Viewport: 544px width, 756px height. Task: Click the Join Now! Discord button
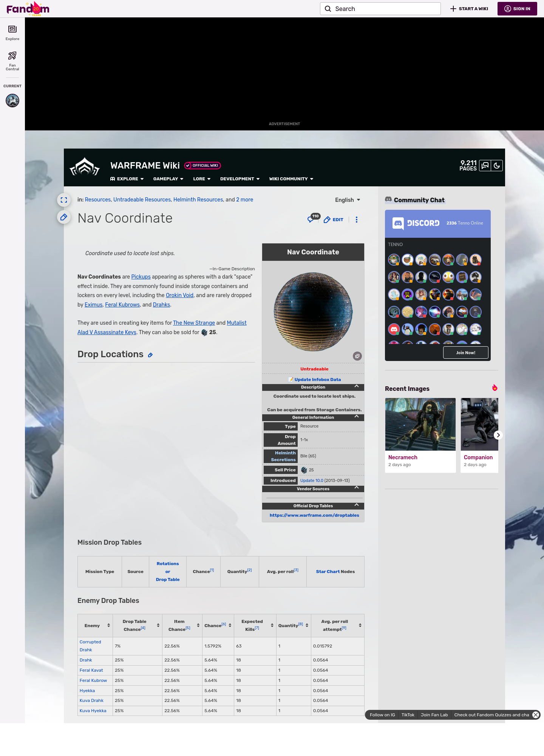pyautogui.click(x=466, y=353)
